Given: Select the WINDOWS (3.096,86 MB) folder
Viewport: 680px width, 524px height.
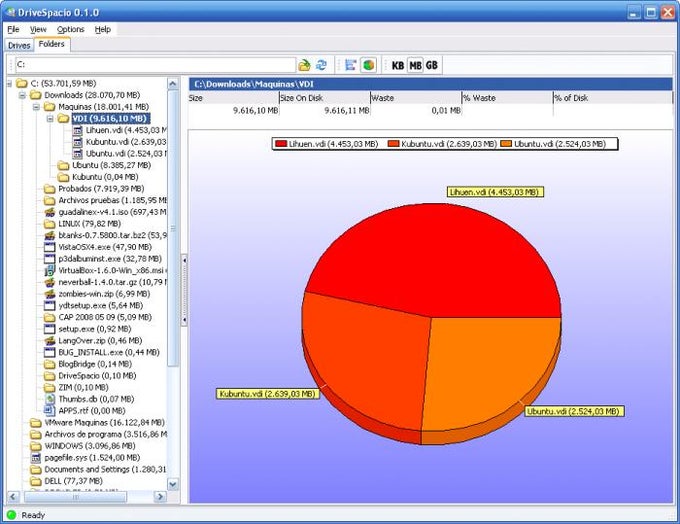Looking at the screenshot, I should pos(83,446).
